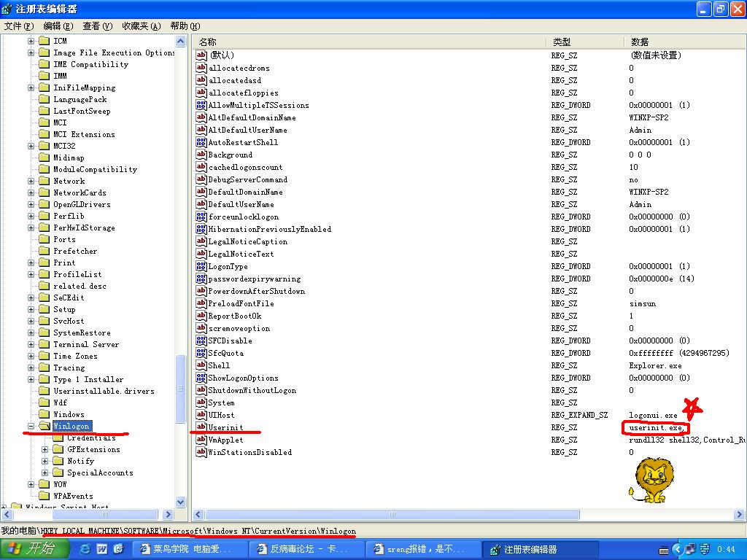Click the DWORD icon of forceunlocklogon
This screenshot has height=560, width=747.
(201, 216)
